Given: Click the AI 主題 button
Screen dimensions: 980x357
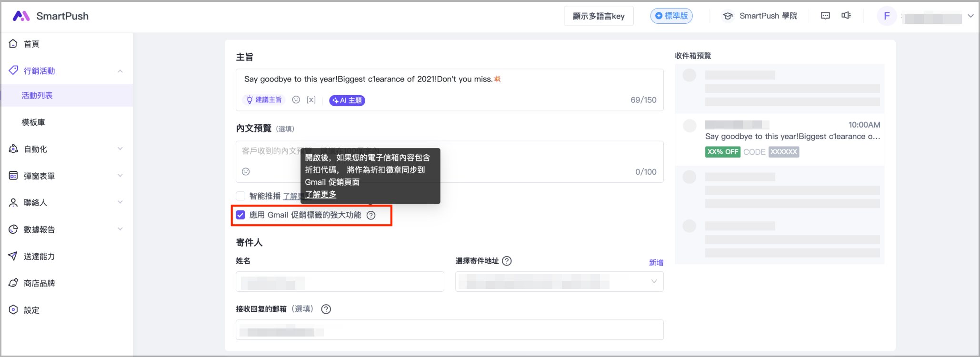Looking at the screenshot, I should pos(347,100).
